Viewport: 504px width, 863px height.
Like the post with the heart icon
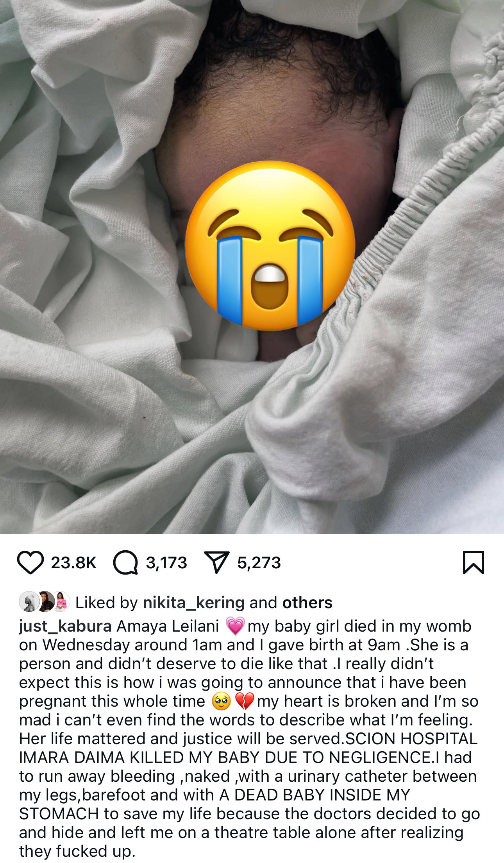(x=30, y=562)
